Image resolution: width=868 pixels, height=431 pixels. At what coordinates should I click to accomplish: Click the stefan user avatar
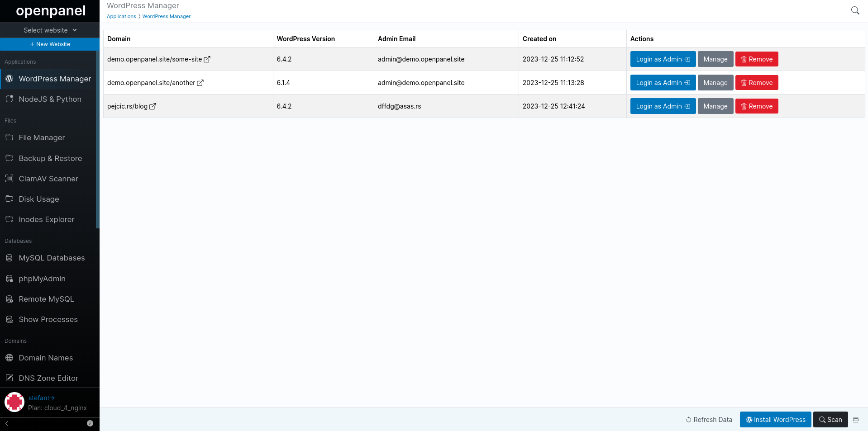tap(14, 402)
